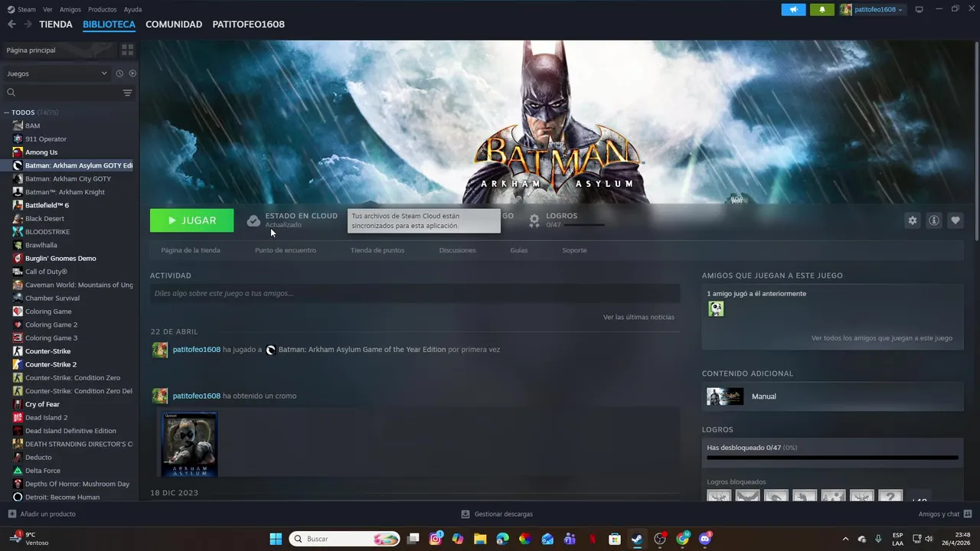
Task: Open the Discusiones link
Action: (458, 250)
